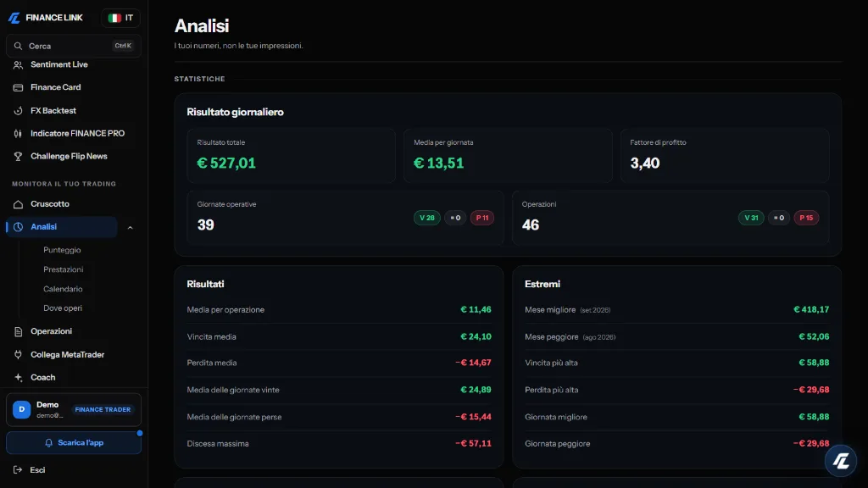Log out with Esci

pyautogui.click(x=37, y=469)
